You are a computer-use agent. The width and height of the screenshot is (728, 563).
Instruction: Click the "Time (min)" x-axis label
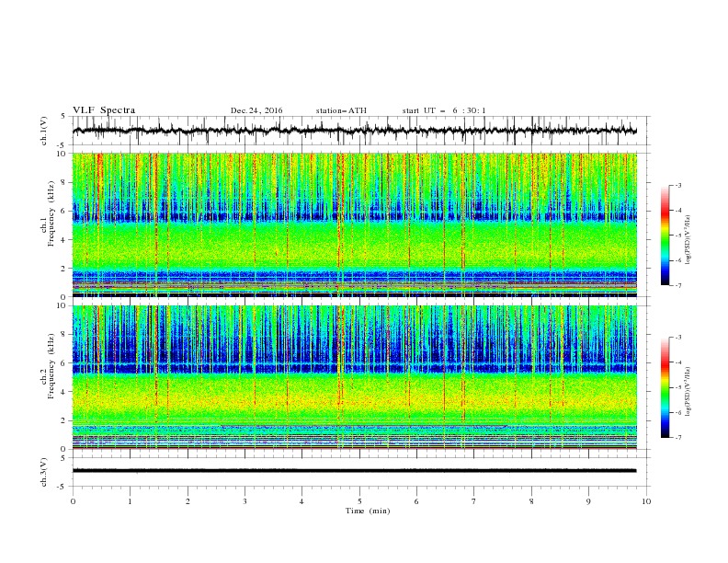368,511
